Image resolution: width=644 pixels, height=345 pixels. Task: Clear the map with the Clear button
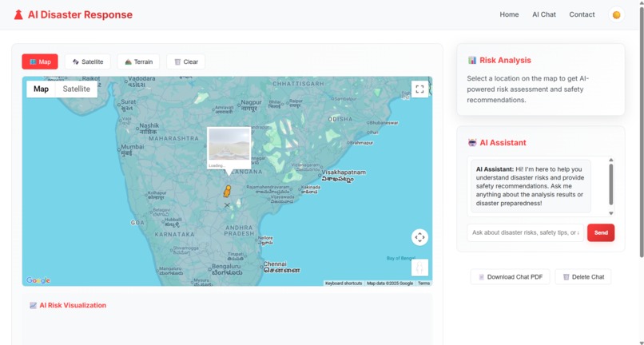click(185, 61)
